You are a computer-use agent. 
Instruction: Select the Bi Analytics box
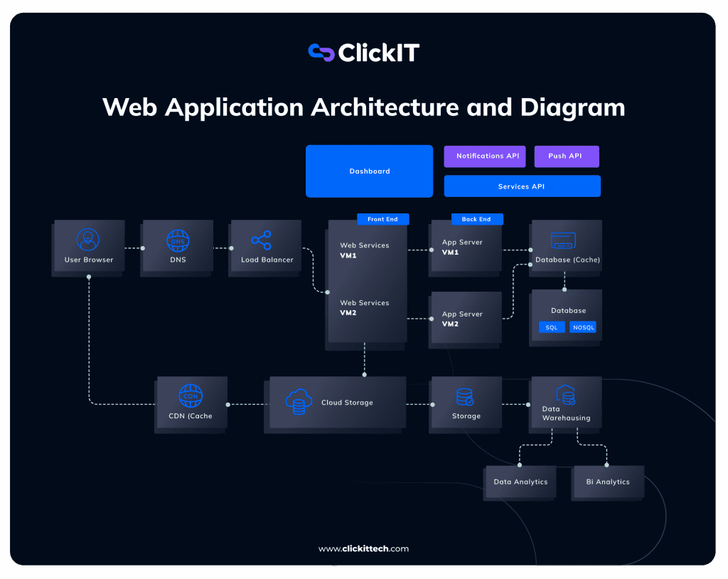606,482
